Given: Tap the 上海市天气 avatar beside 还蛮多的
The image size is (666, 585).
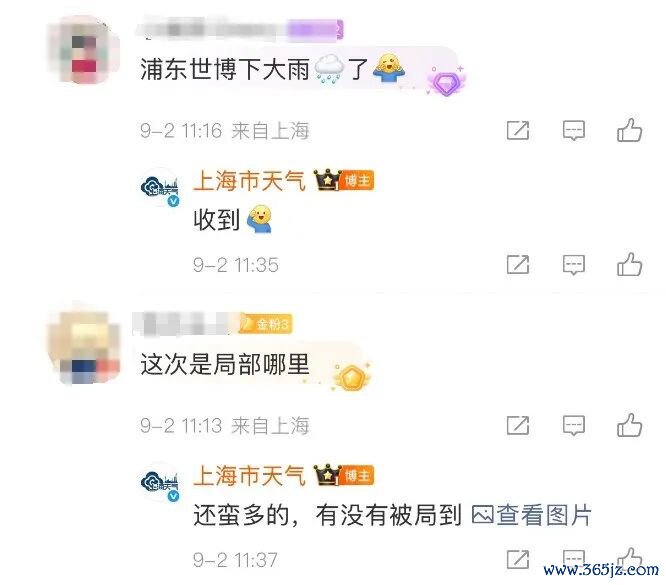Looking at the screenshot, I should (x=161, y=482).
